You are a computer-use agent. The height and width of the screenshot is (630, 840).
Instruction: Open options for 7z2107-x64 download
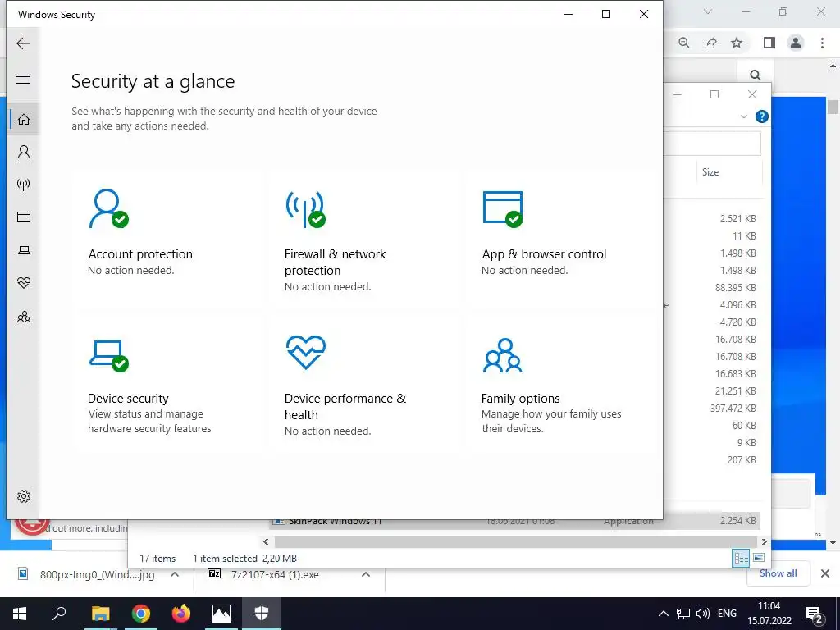tap(366, 574)
